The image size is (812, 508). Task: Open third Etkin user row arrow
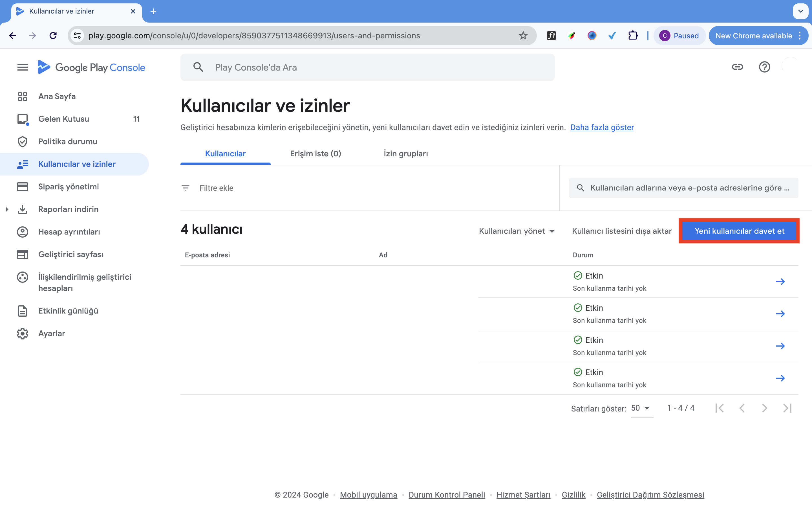(780, 346)
